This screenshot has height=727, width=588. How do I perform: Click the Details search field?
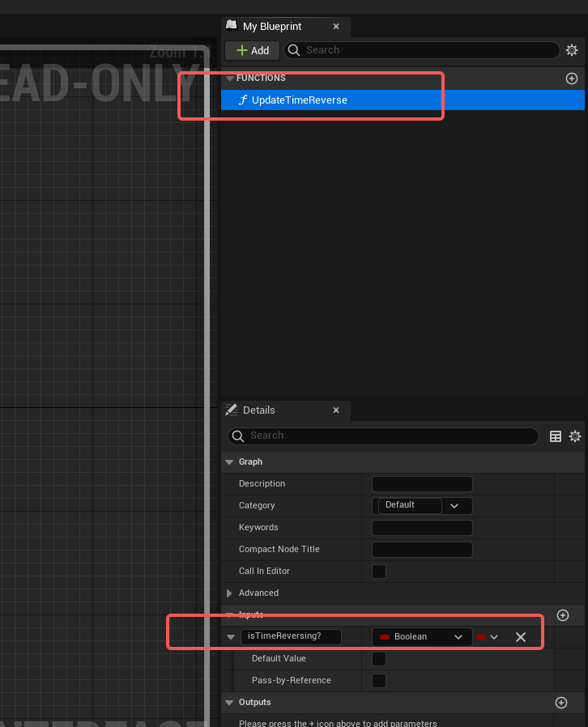click(383, 436)
